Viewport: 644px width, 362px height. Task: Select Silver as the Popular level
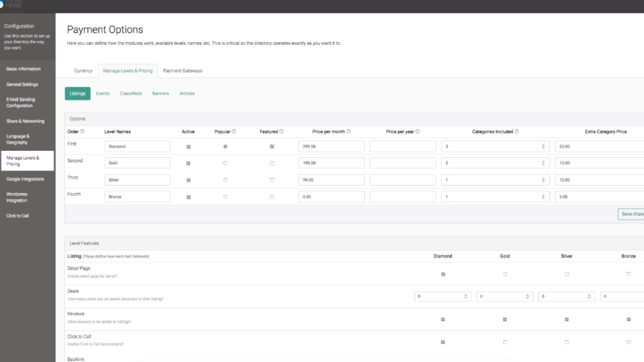pyautogui.click(x=225, y=180)
